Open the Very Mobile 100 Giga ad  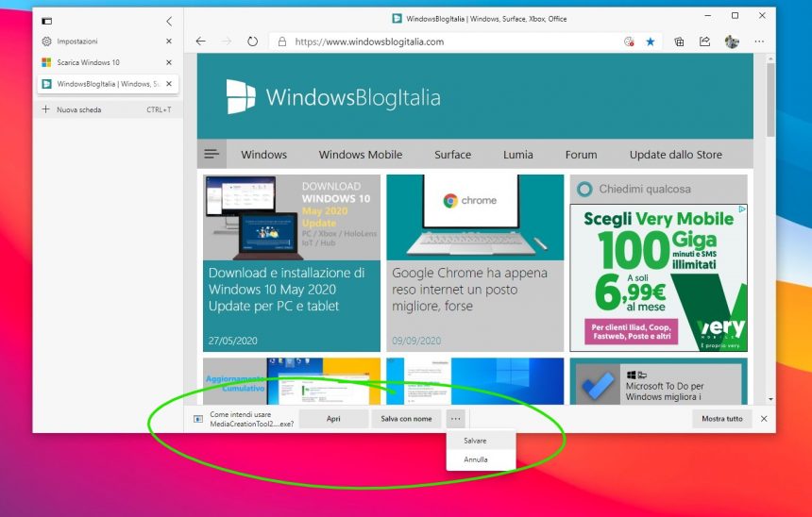(658, 278)
